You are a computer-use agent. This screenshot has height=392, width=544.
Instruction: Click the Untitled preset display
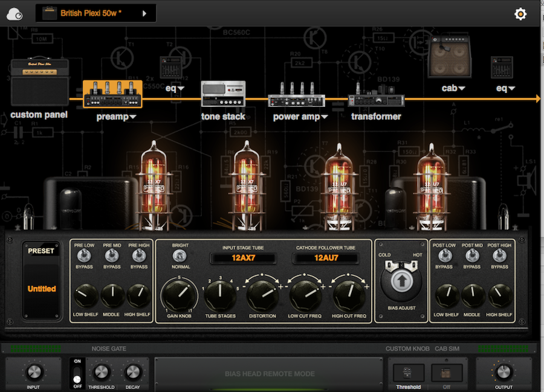coord(42,289)
